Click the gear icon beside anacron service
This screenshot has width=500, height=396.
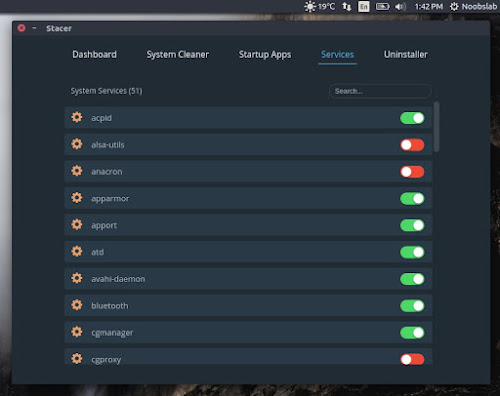(77, 171)
